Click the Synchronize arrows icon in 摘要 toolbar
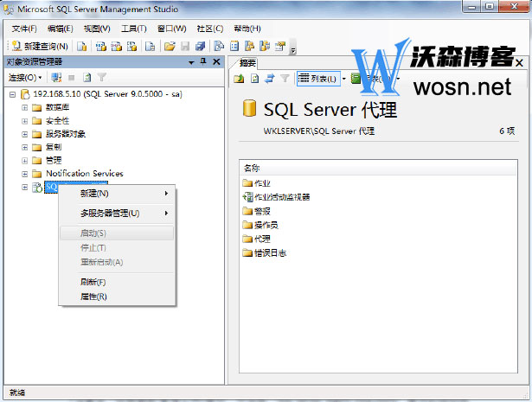 click(x=269, y=79)
